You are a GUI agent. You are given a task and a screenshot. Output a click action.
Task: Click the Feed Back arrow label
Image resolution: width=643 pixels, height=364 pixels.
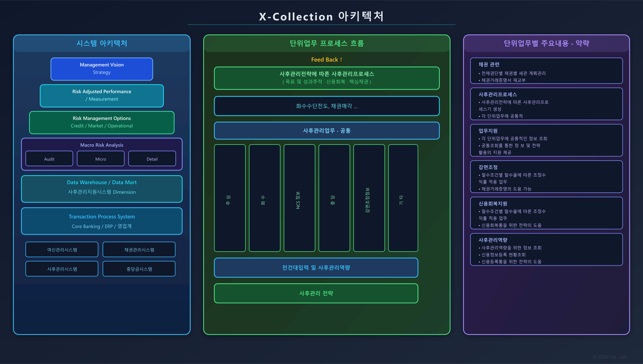[x=326, y=60]
